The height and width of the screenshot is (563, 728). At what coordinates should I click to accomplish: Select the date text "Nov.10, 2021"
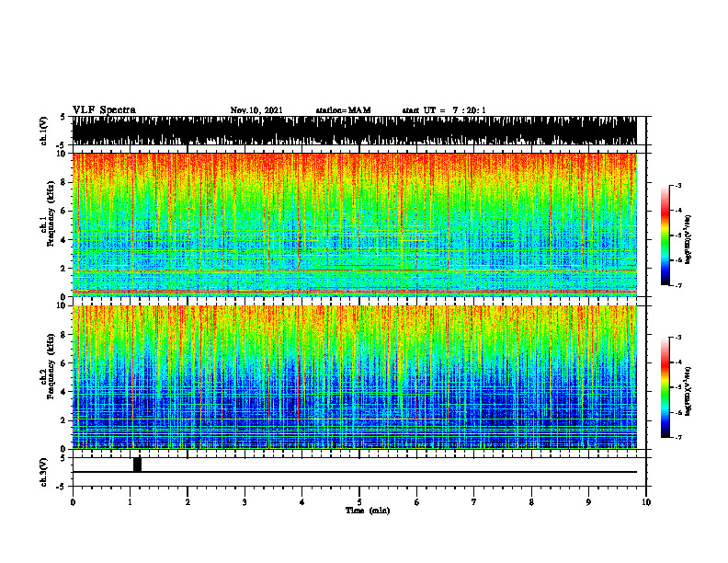coord(256,110)
